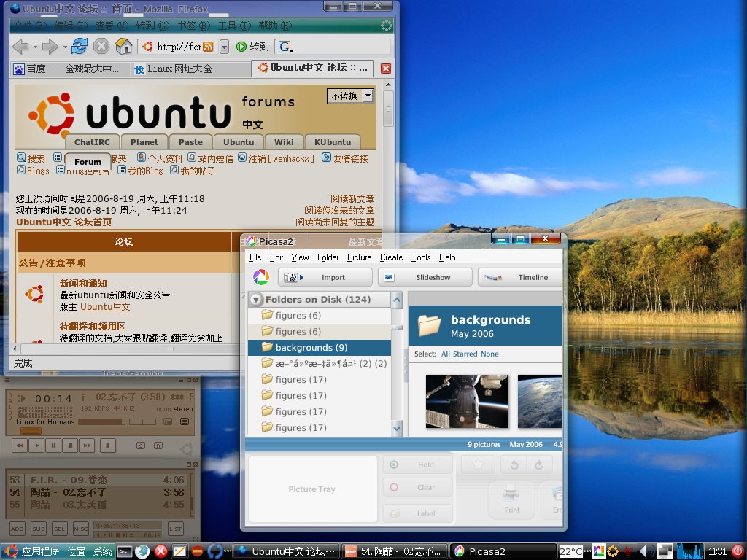Select the first figures (6) folder
747x560 pixels.
point(320,315)
